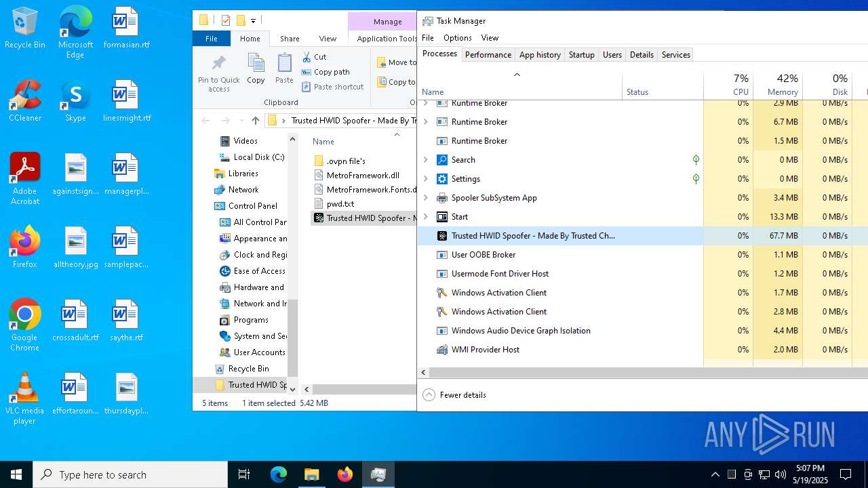Open the View menu in Task Manager
The height and width of the screenshot is (488, 868).
(x=490, y=38)
